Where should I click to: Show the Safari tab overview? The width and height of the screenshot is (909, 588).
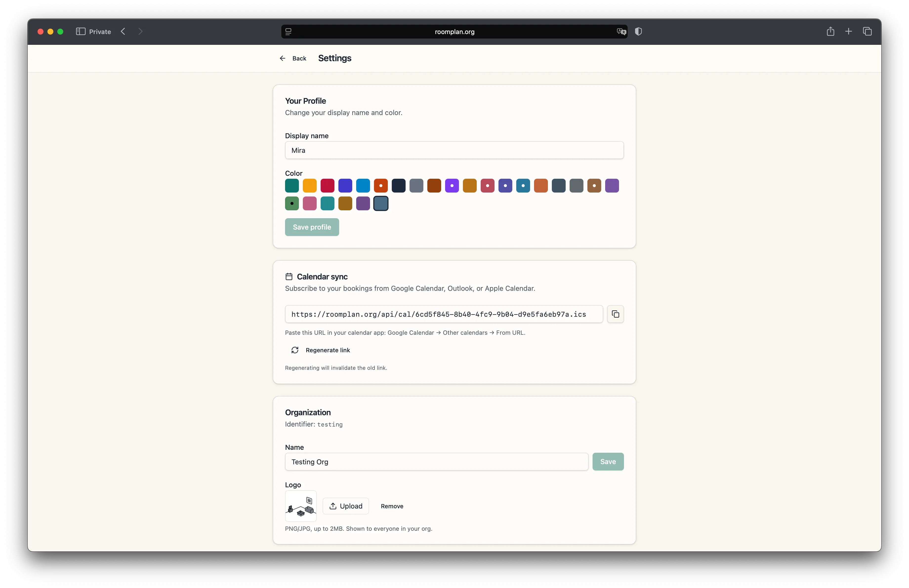pyautogui.click(x=867, y=31)
